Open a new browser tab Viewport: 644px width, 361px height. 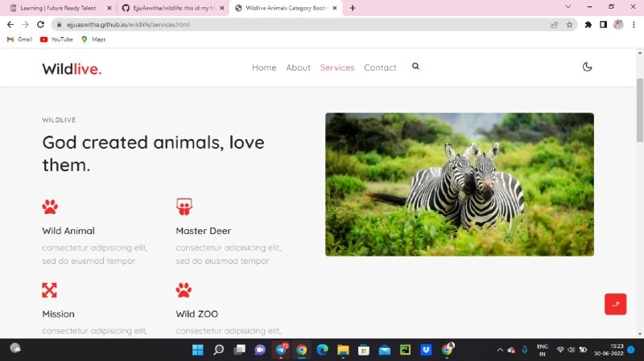coord(353,8)
